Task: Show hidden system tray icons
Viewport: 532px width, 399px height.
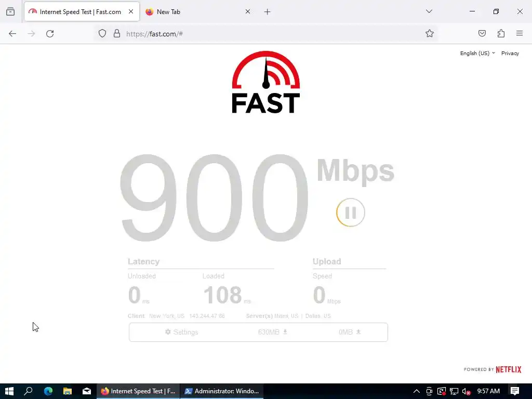Action: pos(416,391)
